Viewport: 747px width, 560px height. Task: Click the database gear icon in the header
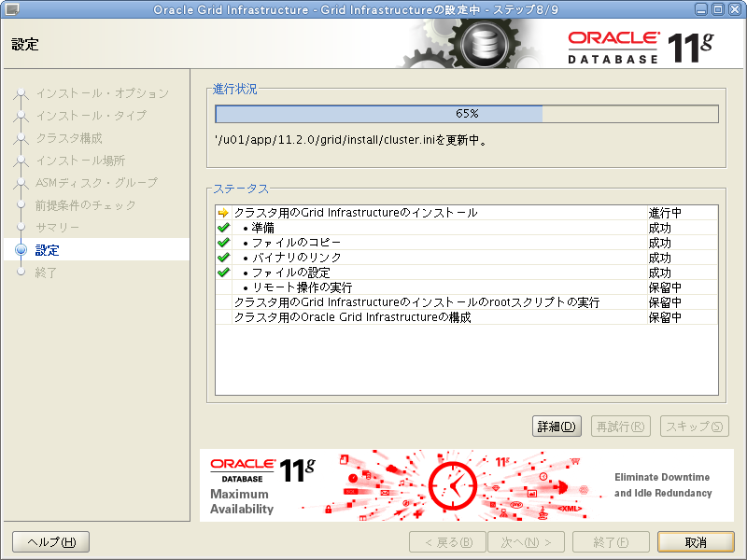[x=484, y=45]
